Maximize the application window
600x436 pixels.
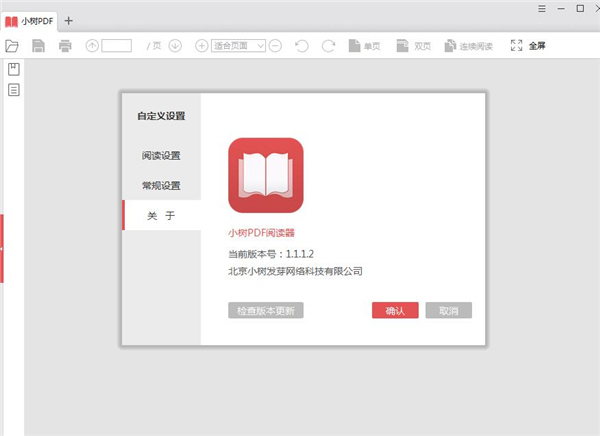[580, 8]
